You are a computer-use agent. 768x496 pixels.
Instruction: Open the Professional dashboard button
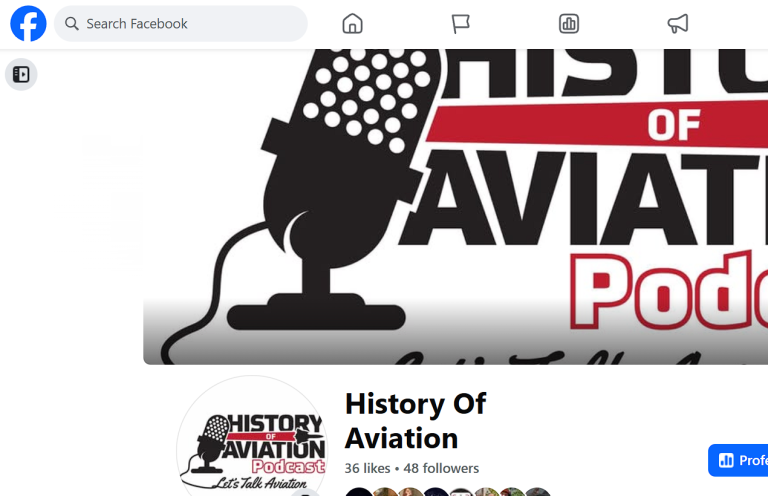(738, 460)
